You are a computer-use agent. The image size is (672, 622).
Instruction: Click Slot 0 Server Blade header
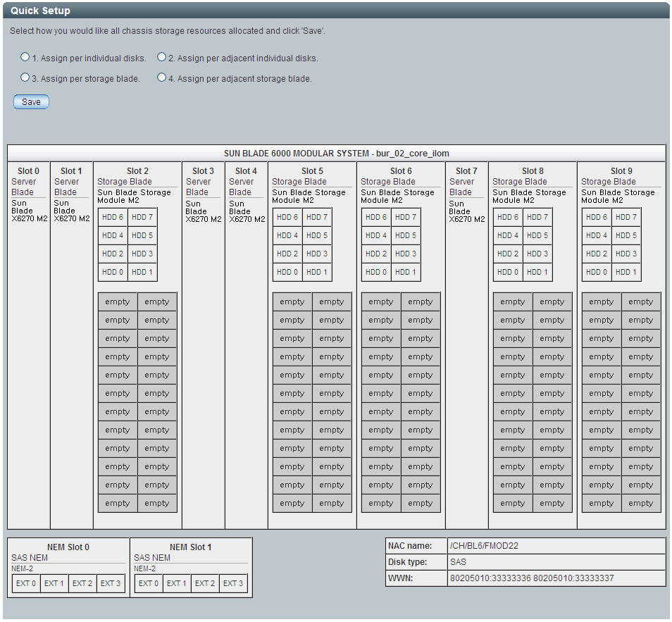tap(28, 171)
